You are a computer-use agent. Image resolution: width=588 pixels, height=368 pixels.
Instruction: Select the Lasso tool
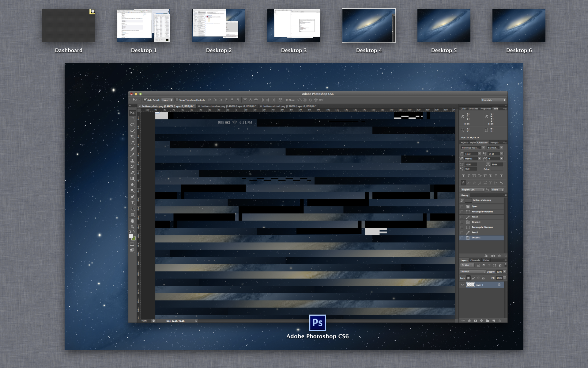[x=132, y=125]
